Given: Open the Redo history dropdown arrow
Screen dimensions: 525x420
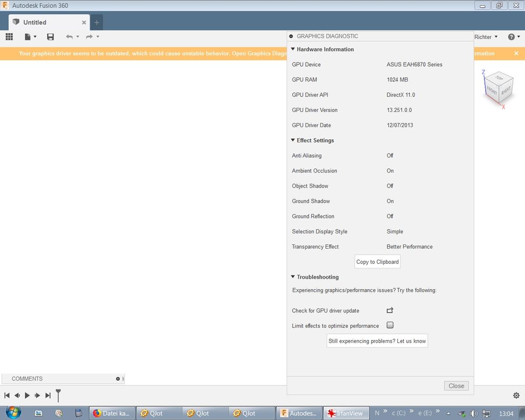Looking at the screenshot, I should [x=98, y=36].
